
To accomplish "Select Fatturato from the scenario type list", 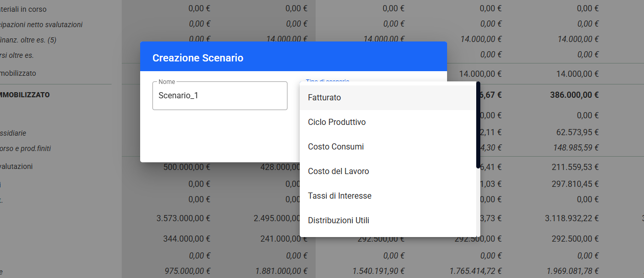I will (324, 97).
